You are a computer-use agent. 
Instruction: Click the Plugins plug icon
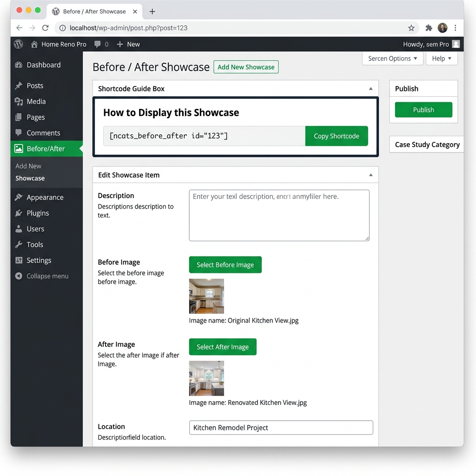point(19,213)
